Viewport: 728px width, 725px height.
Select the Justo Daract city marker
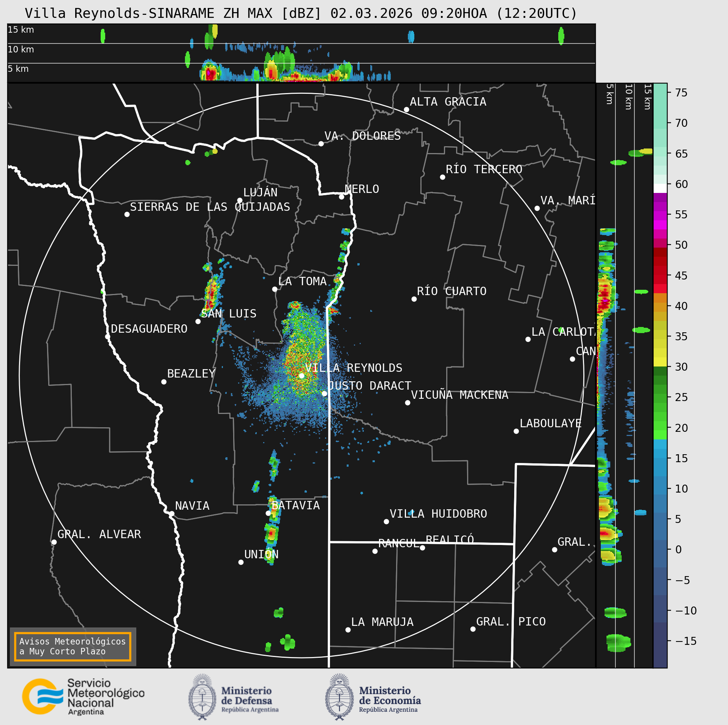(324, 393)
